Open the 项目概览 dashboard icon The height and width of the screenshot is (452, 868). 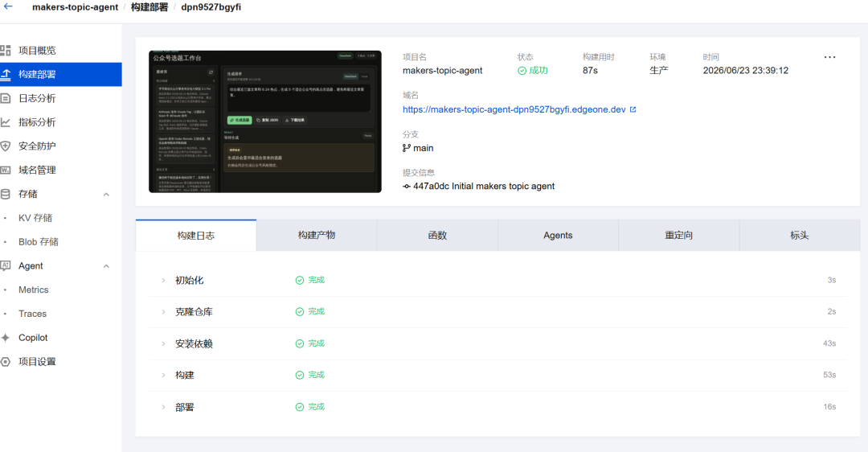coord(6,51)
